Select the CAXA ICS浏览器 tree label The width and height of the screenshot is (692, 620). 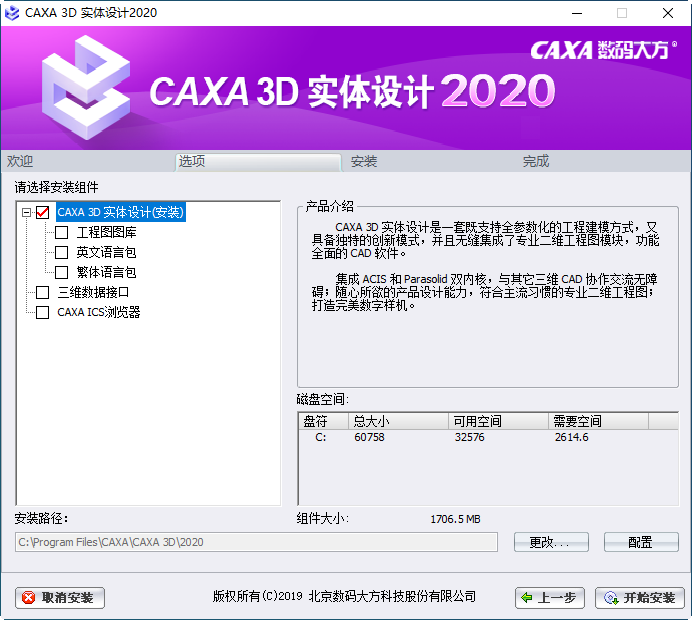click(99, 312)
